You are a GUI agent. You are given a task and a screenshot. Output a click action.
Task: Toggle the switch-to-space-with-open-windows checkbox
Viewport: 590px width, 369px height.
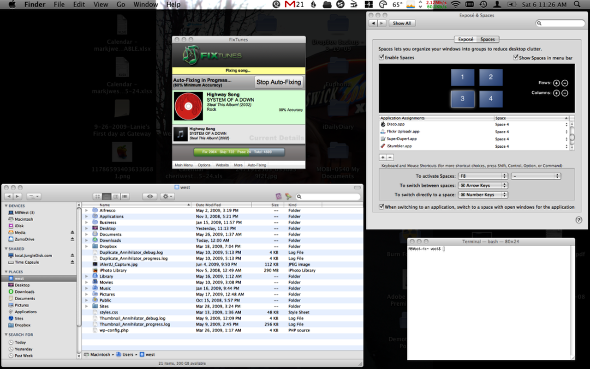point(381,207)
